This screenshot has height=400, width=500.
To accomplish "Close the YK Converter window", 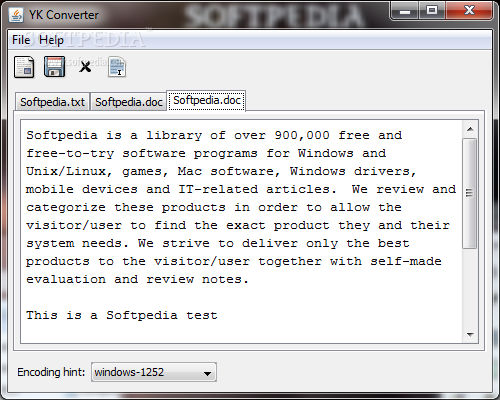I will coord(469,11).
